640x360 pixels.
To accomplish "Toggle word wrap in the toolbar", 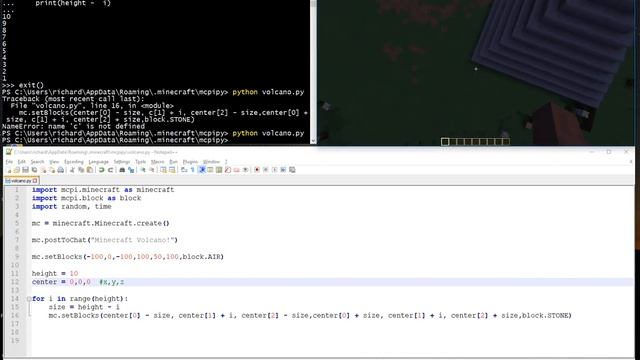I will [x=184, y=170].
